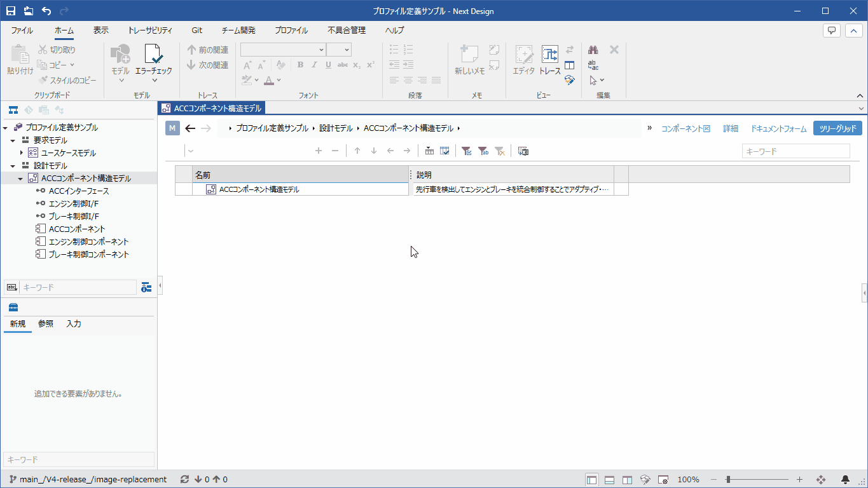Click the search options icon beside tree keyword box
The width and height of the screenshot is (868, 488).
(x=146, y=287)
